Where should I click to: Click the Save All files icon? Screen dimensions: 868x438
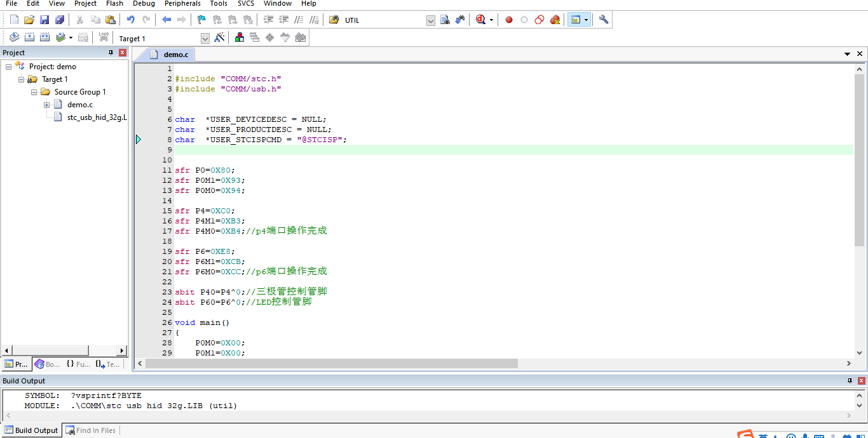[x=60, y=20]
